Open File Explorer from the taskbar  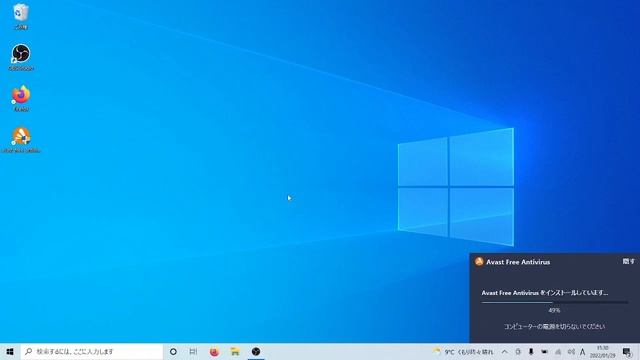235,351
